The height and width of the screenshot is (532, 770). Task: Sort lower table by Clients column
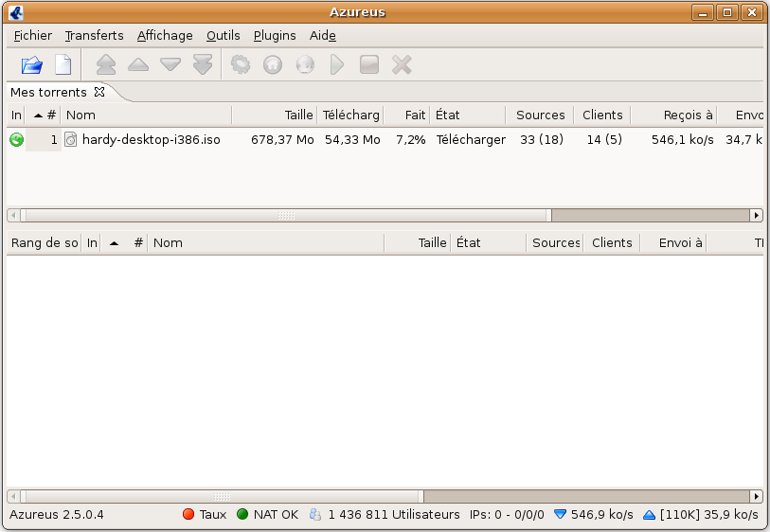[x=612, y=242]
